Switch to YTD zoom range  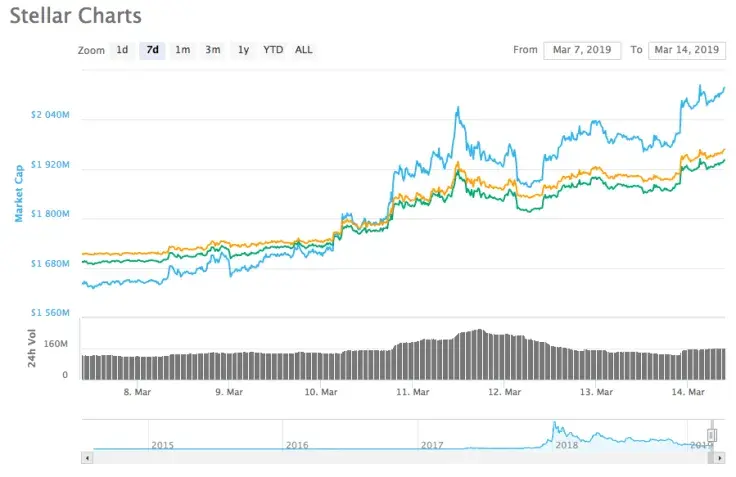[273, 49]
